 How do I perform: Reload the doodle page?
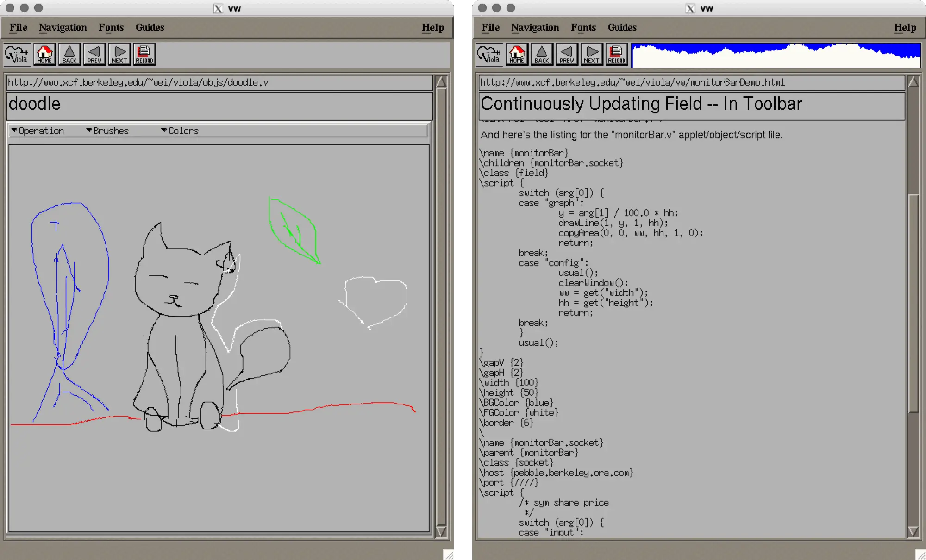click(144, 55)
